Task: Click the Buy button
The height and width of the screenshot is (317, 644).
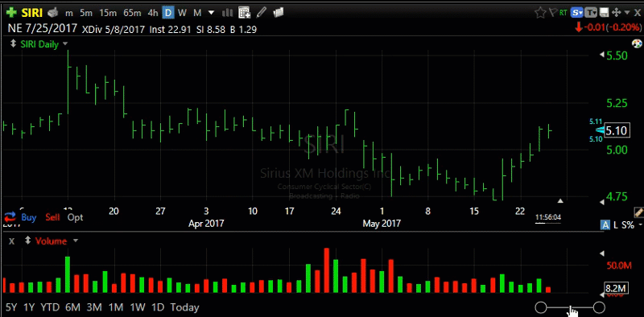Action: click(28, 217)
